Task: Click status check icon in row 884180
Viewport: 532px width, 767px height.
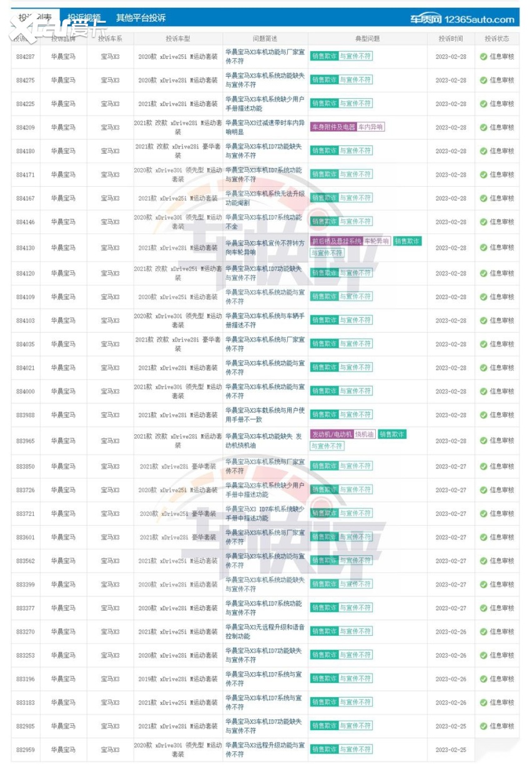Action: [483, 151]
